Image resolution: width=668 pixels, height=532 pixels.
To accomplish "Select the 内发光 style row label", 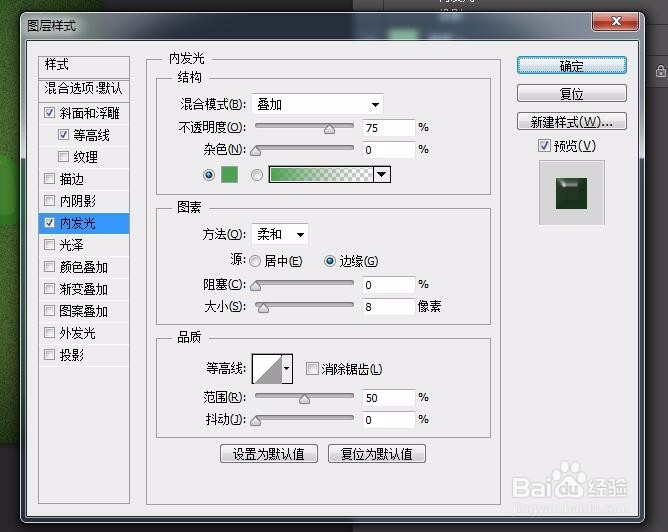I will pos(78,223).
